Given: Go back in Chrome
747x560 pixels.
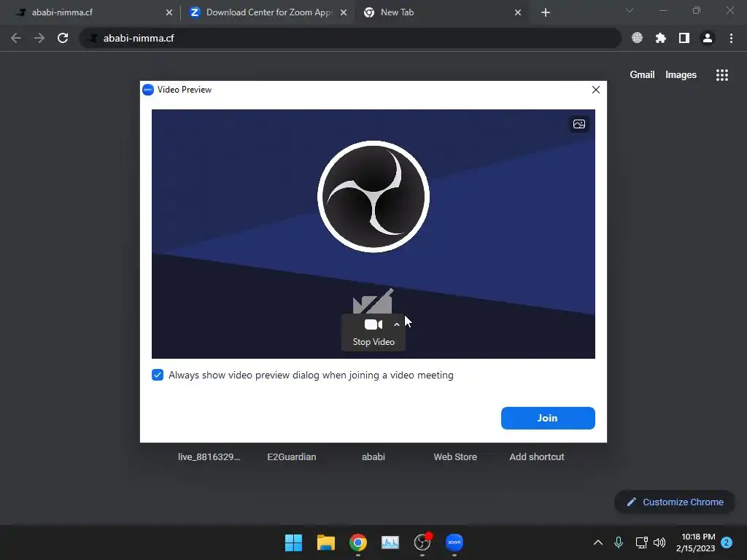Looking at the screenshot, I should [16, 38].
